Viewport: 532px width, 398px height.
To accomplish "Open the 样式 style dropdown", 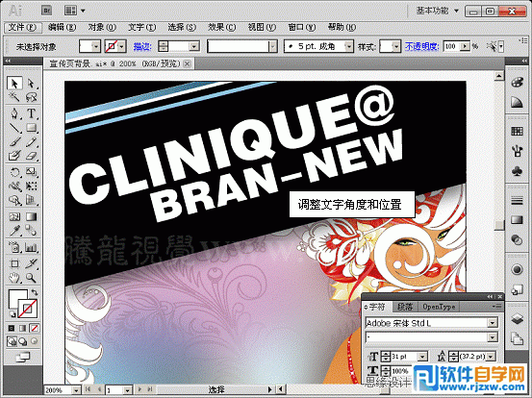I will coord(396,46).
